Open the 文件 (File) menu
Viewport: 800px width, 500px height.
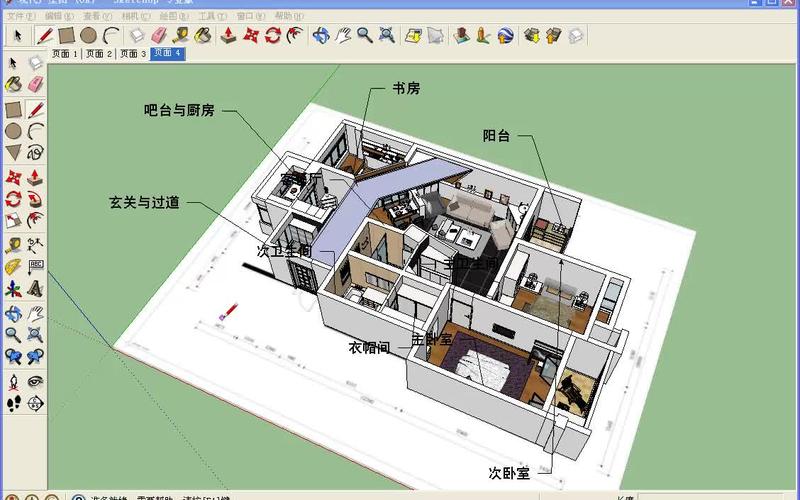click(x=21, y=16)
